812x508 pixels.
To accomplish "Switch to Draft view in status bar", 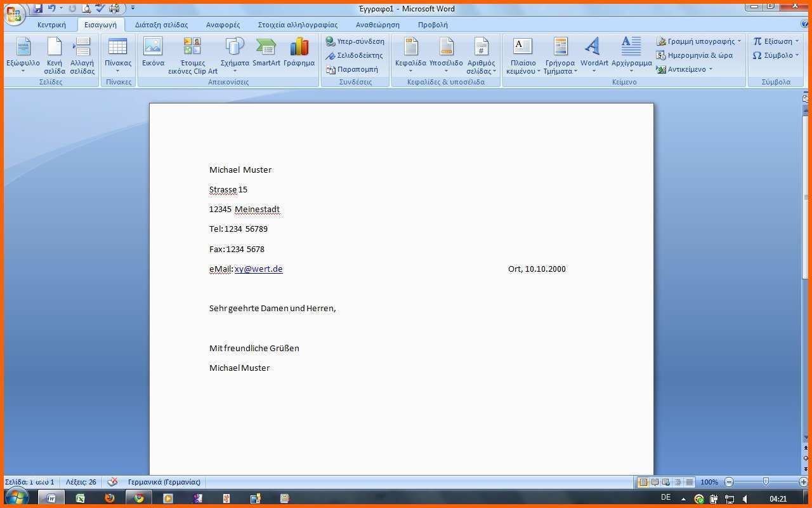I will [x=690, y=483].
